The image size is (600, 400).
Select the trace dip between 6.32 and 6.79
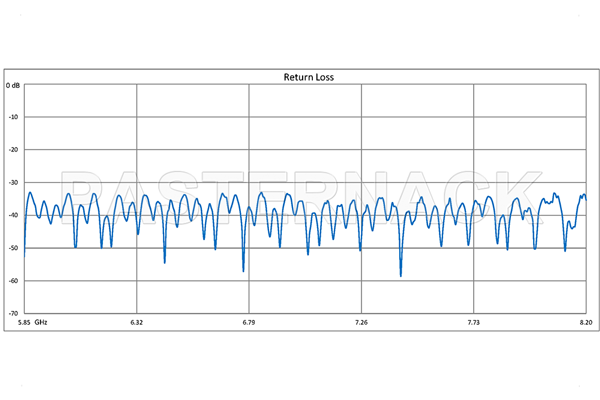(x=165, y=261)
